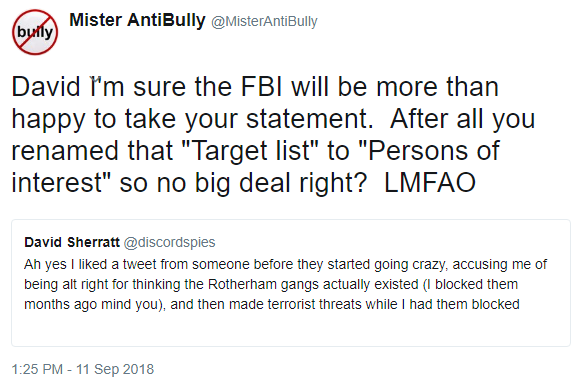The height and width of the screenshot is (386, 583).
Task: Visit the @MisterAntiBully handle
Action: (264, 22)
